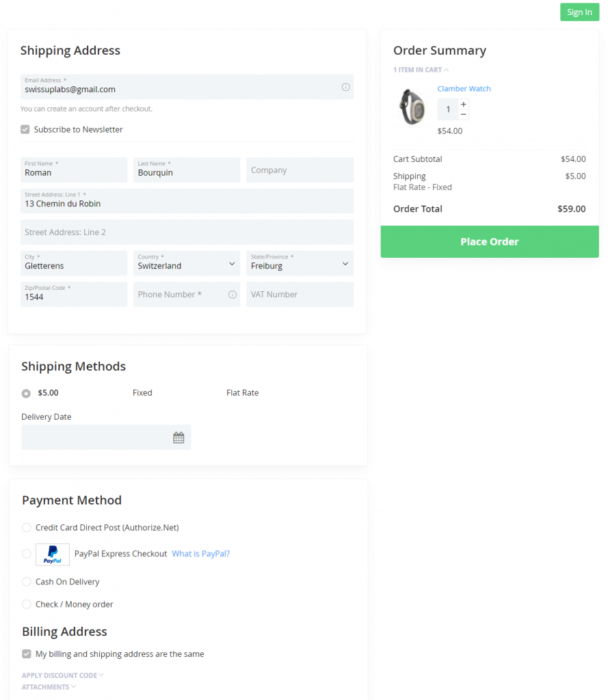Click the PayPal logo
Image resolution: width=608 pixels, height=700 pixels.
point(52,554)
